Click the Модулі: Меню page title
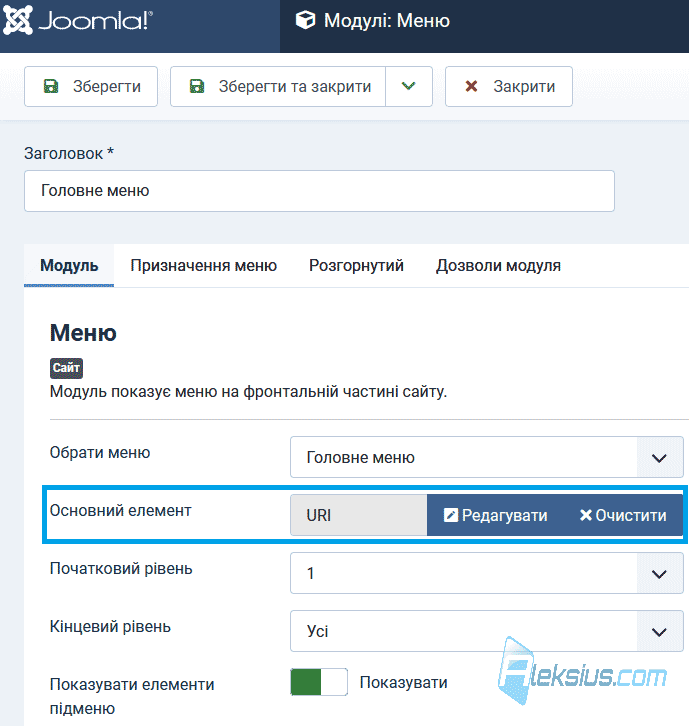Image resolution: width=689 pixels, height=726 pixels. 387,20
